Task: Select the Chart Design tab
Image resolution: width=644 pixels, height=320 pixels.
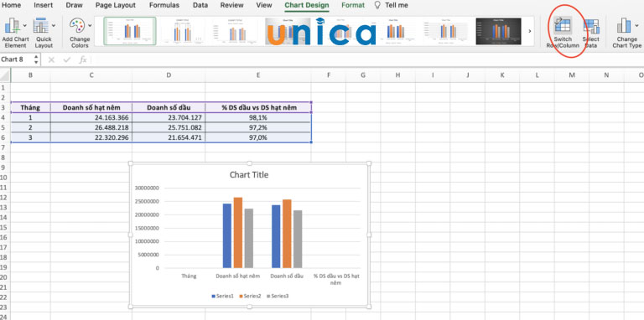Action: 307,5
